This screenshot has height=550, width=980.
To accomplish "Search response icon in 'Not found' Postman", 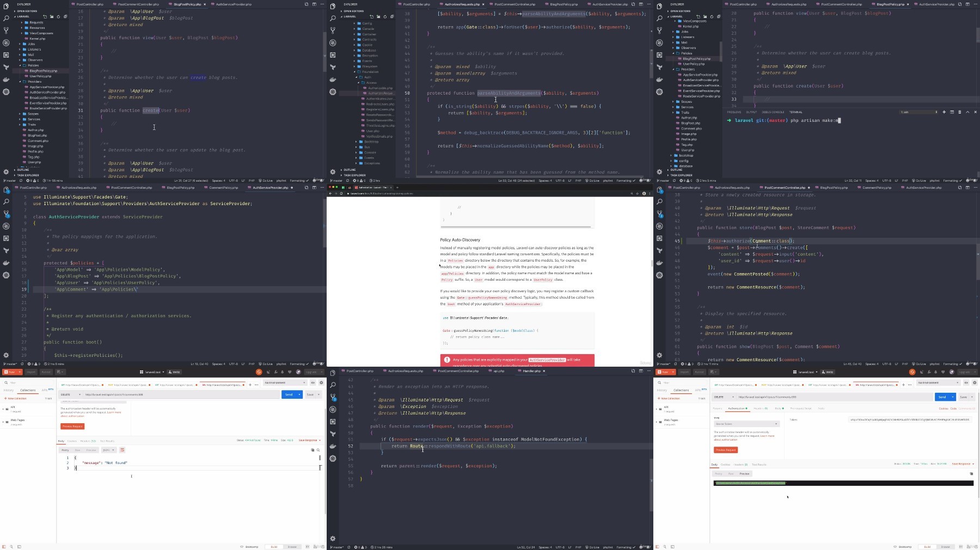I will pyautogui.click(x=318, y=450).
